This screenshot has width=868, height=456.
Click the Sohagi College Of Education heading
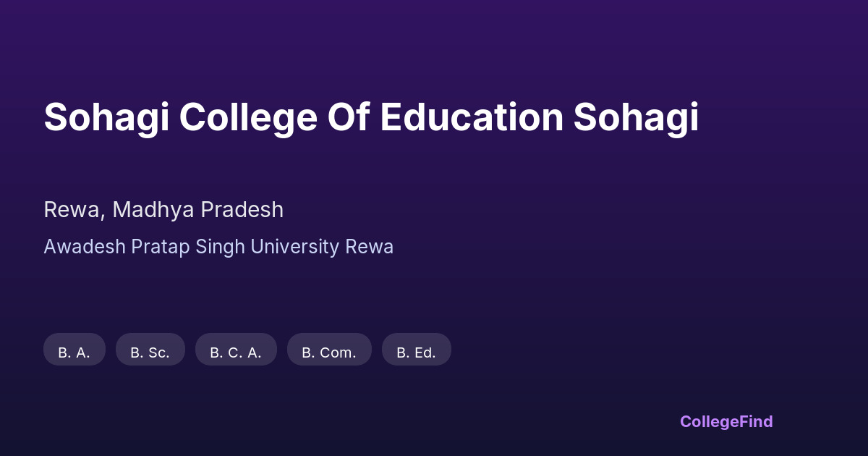(371, 118)
